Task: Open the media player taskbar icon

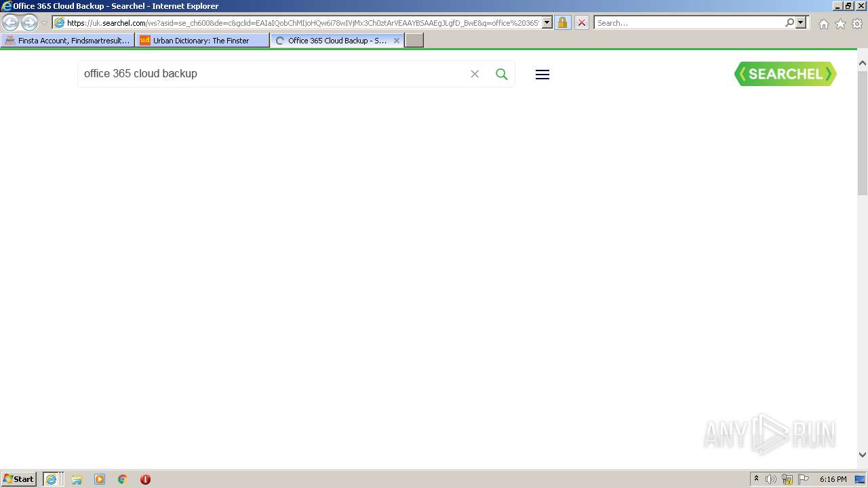Action: point(100,479)
